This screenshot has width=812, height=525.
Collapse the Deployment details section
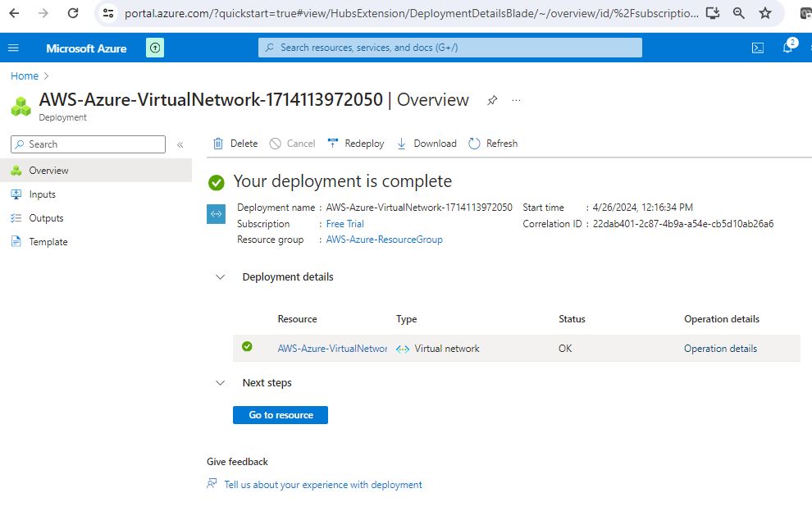[220, 277]
